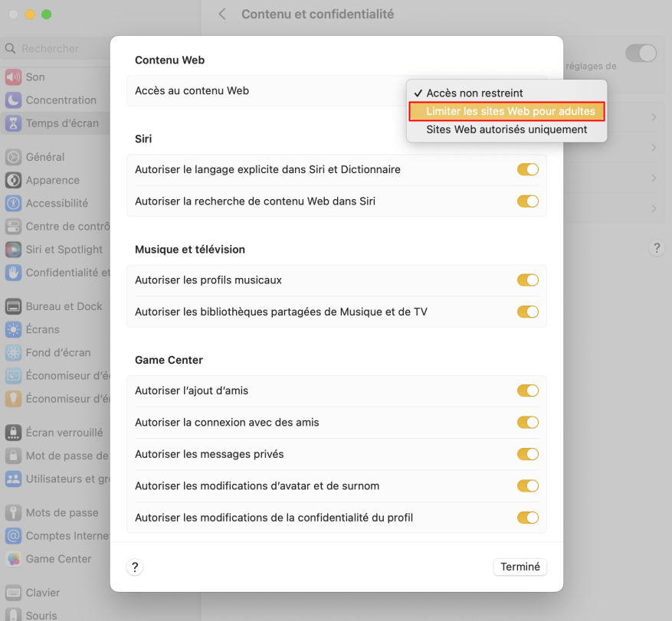
Task: Choose Accès non restreint option
Action: pos(506,93)
